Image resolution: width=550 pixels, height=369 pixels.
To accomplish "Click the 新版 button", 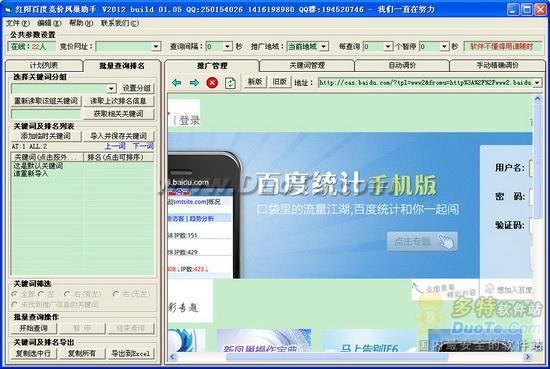I will point(255,82).
